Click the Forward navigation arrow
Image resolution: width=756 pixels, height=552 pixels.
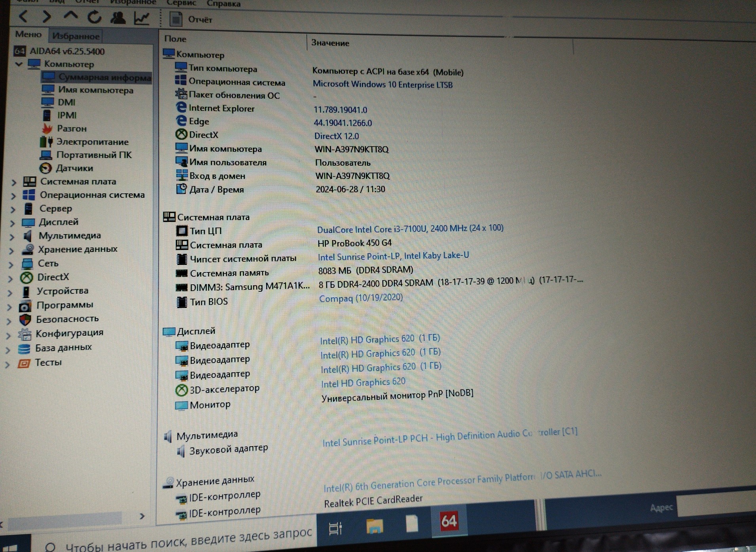click(47, 17)
